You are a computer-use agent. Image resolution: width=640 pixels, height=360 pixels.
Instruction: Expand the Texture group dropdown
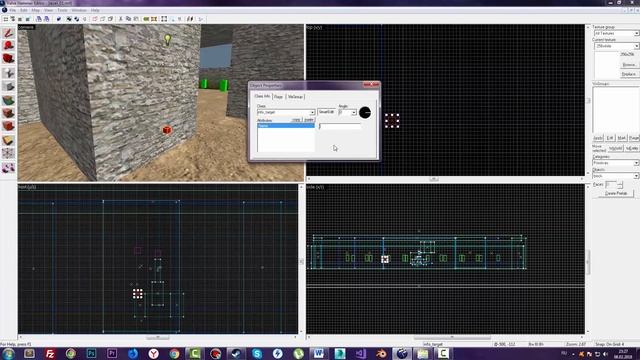636,33
